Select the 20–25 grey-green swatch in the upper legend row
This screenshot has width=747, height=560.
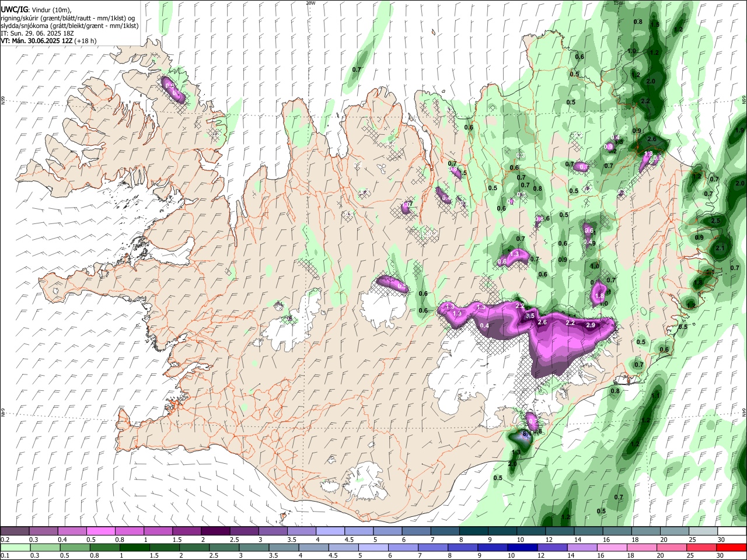674,531
